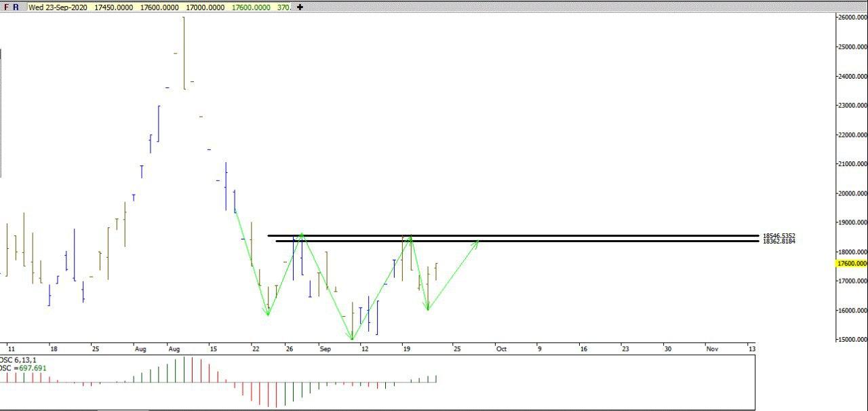Click the Oct marker on the date axis
868x411 pixels.
(x=501, y=349)
